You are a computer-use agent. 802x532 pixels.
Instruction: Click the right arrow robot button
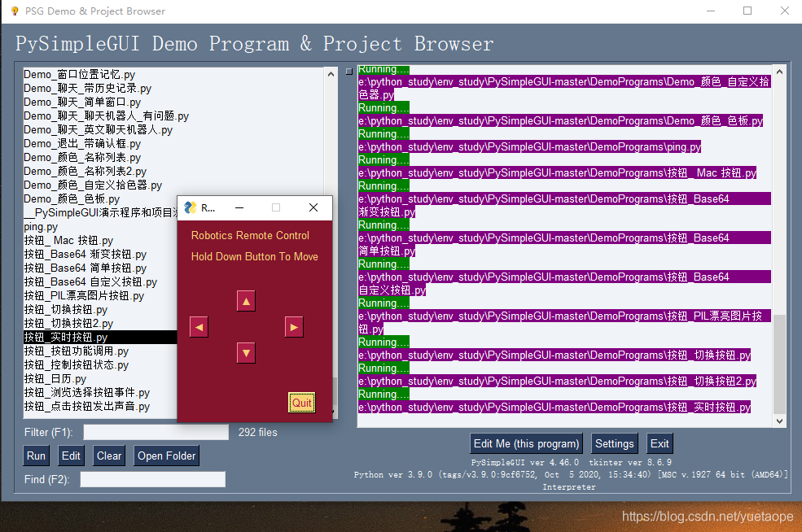pos(294,327)
